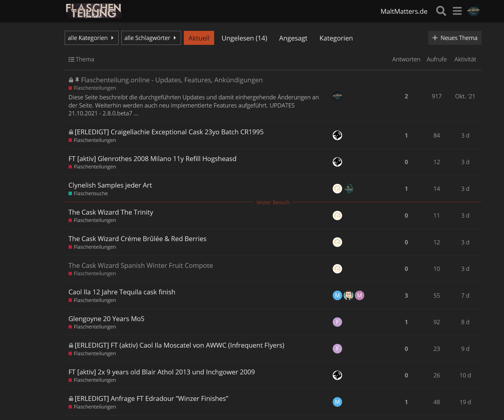Open the search magnifier icon

click(x=441, y=11)
